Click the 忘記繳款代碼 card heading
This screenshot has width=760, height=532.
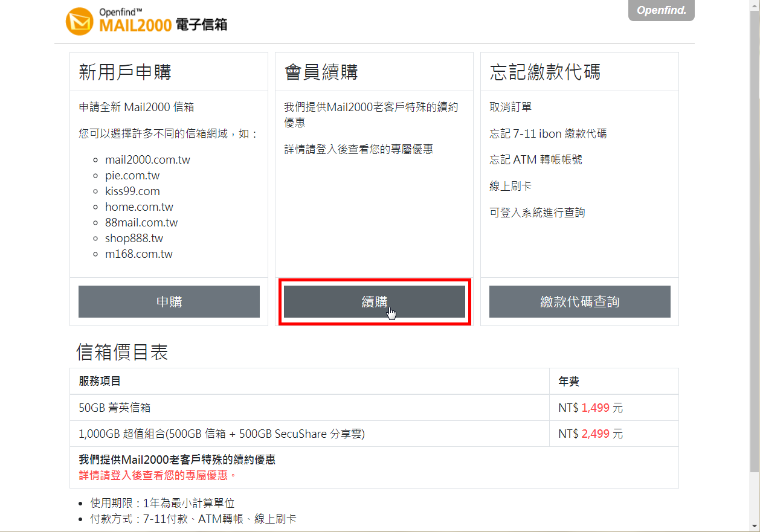point(545,72)
